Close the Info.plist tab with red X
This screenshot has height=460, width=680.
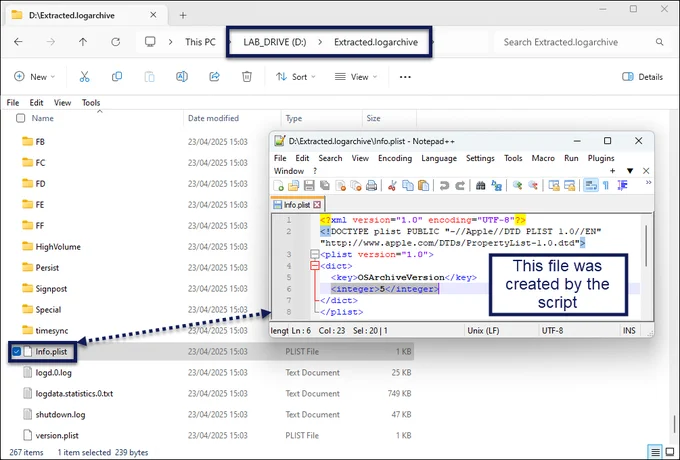pyautogui.click(x=317, y=205)
